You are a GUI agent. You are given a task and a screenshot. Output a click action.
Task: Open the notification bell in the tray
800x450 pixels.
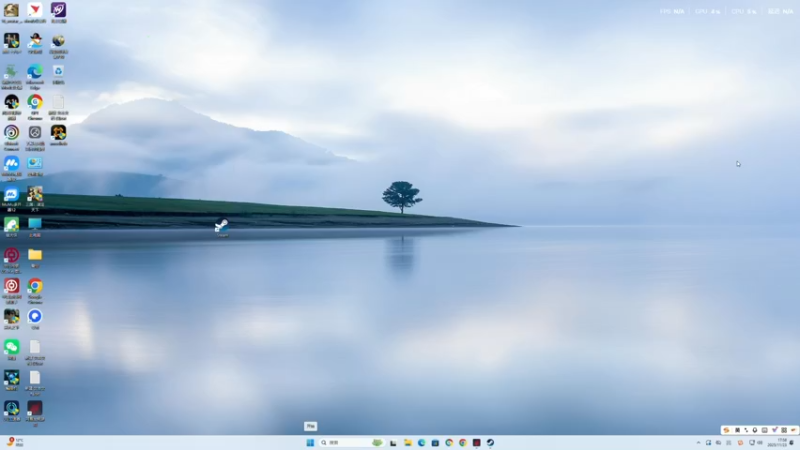(792, 442)
